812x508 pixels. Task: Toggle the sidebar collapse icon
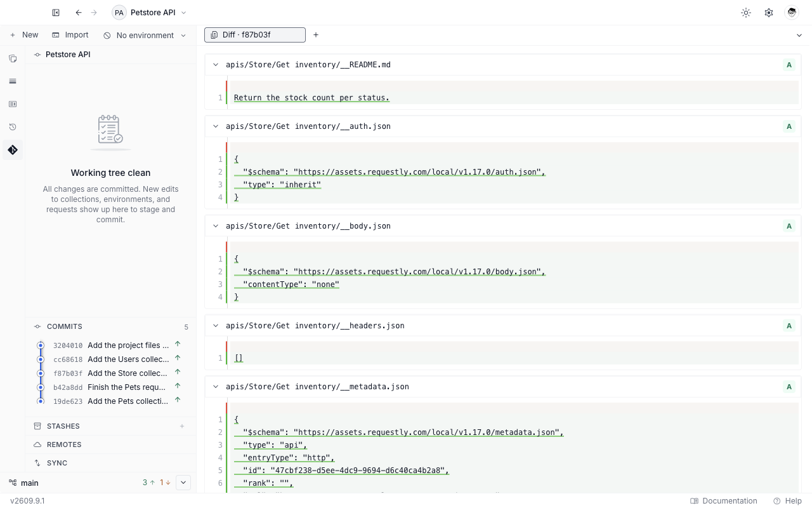tap(56, 13)
